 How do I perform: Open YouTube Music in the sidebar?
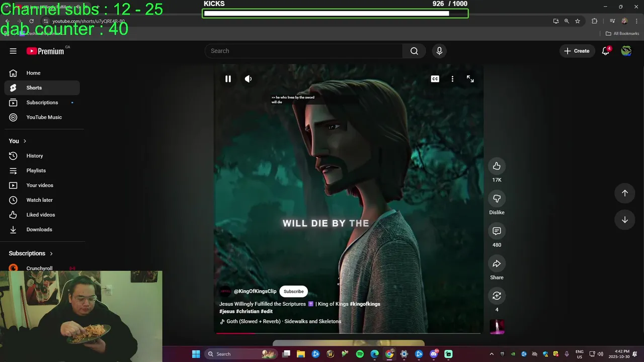42,117
